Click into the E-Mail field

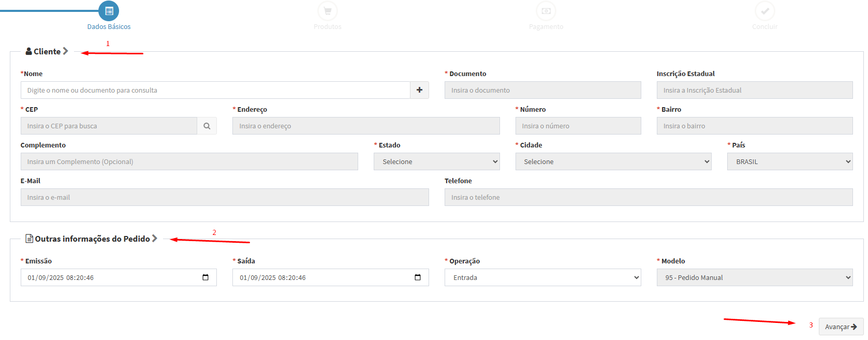click(x=224, y=197)
